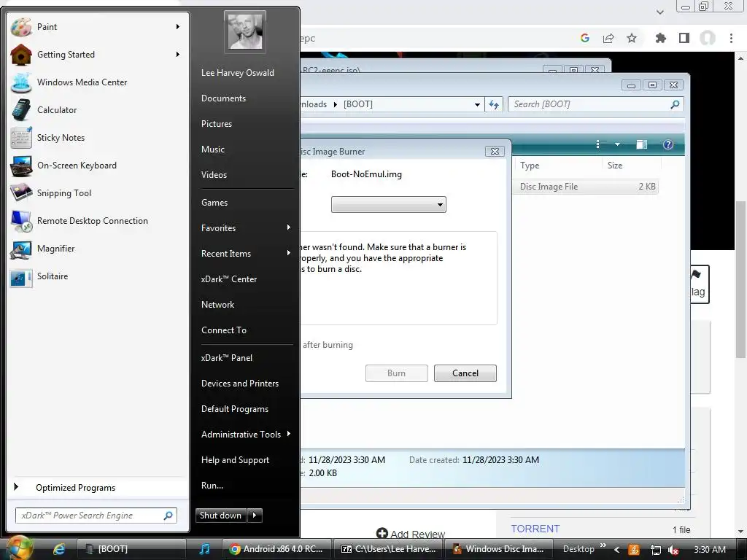Click the network tray icon
The image size is (747, 560).
pos(656,550)
